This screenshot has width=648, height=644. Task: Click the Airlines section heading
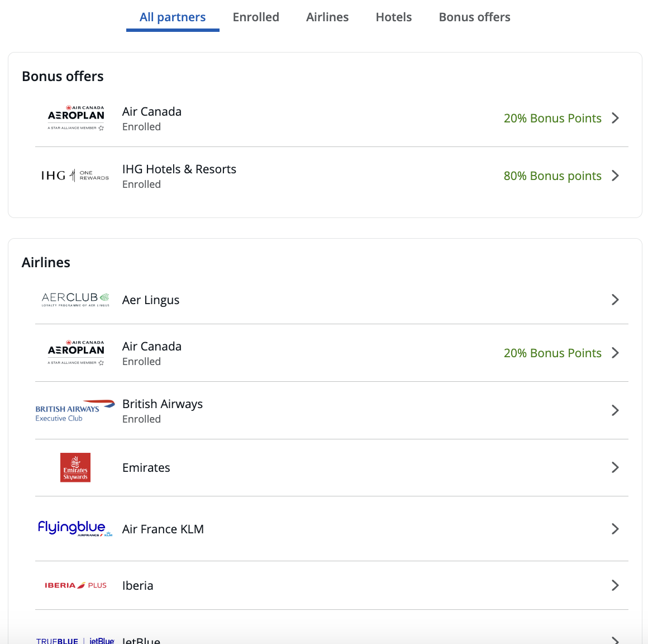coord(46,262)
